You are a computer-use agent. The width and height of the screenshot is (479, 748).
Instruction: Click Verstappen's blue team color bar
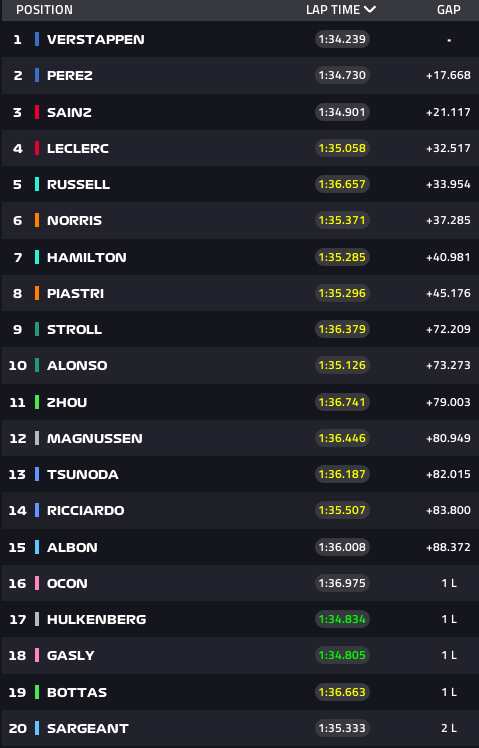pyautogui.click(x=37, y=39)
